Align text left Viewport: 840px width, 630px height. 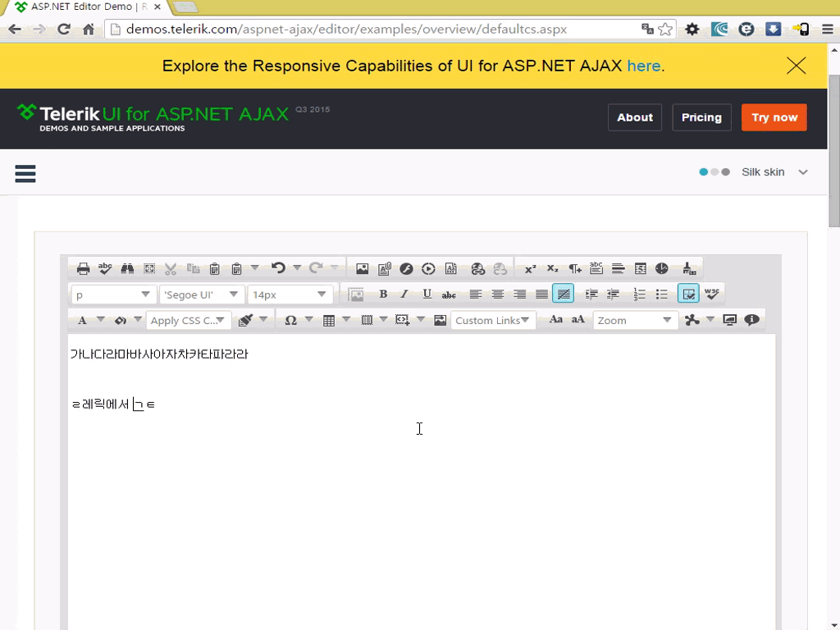pyautogui.click(x=476, y=294)
